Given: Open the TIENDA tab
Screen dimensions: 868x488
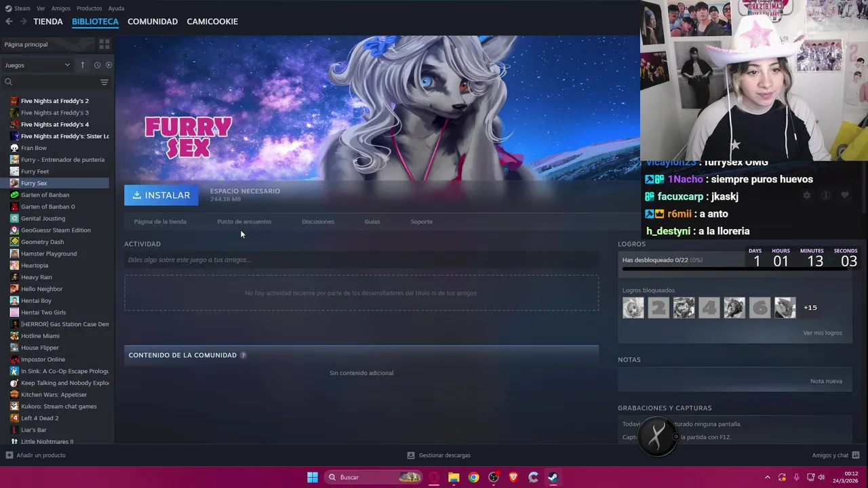Looking at the screenshot, I should click(48, 22).
